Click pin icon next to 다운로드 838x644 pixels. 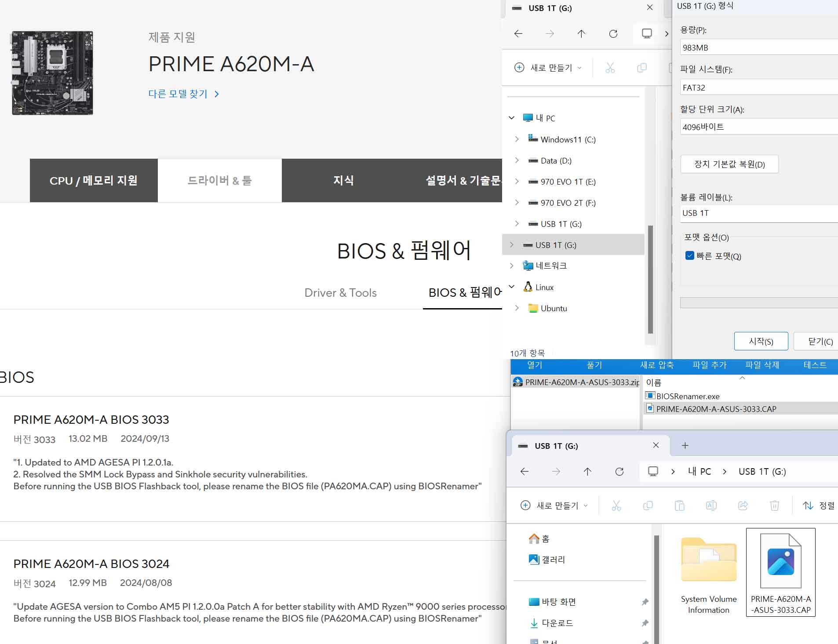(x=645, y=623)
